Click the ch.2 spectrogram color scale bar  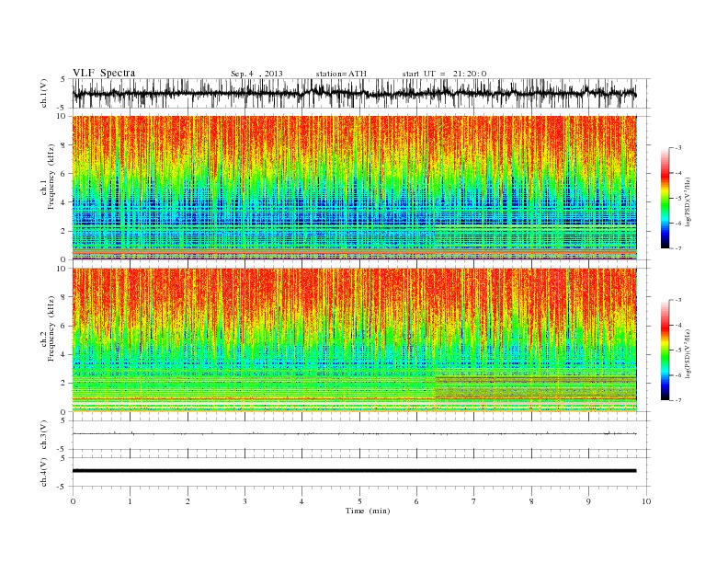pos(665,350)
